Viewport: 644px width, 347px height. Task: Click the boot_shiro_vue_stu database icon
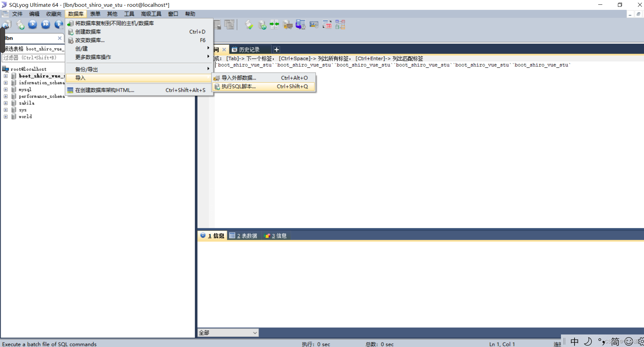tap(14, 76)
